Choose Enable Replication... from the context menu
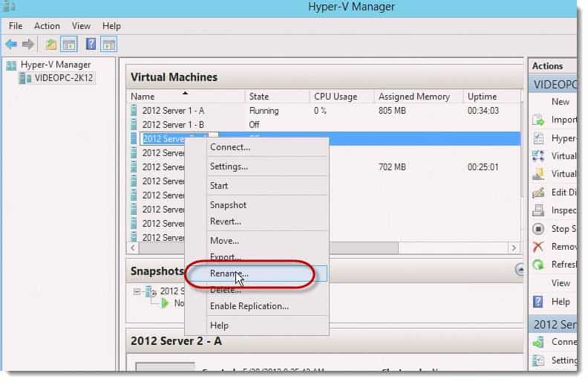588x382 pixels. [257, 307]
